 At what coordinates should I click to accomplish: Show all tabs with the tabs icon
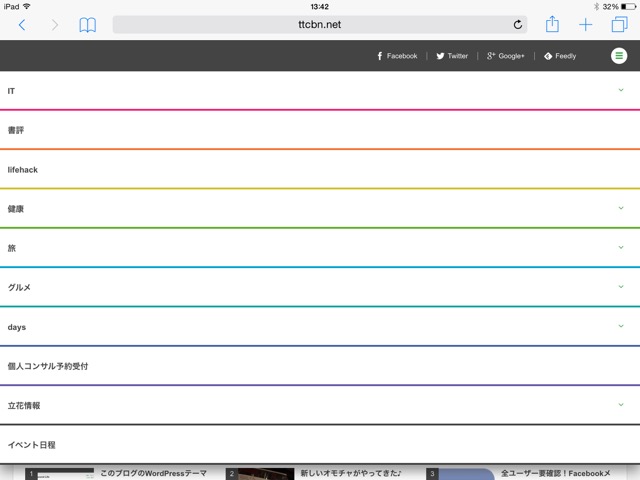619,25
